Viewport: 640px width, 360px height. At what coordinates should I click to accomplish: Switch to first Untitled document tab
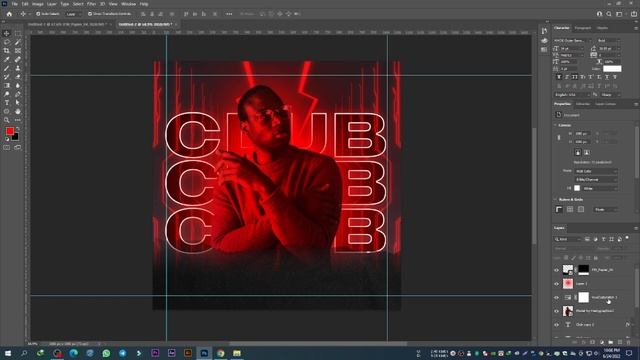68,24
